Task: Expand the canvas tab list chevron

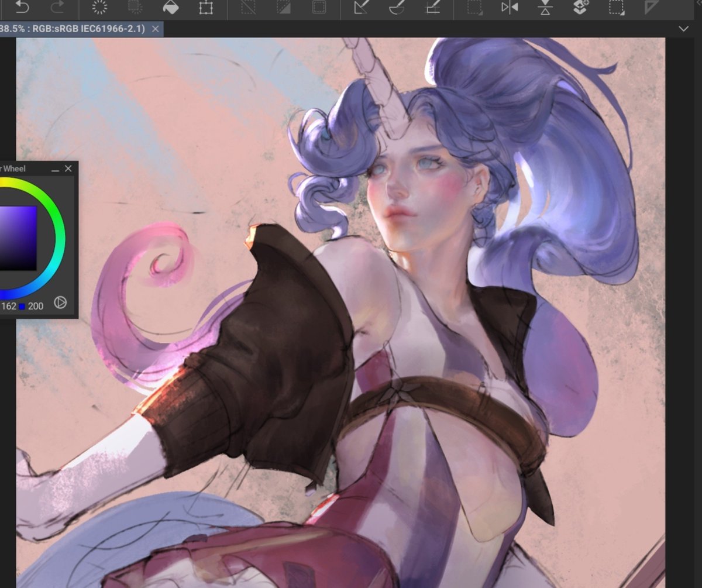Action: 683,29
